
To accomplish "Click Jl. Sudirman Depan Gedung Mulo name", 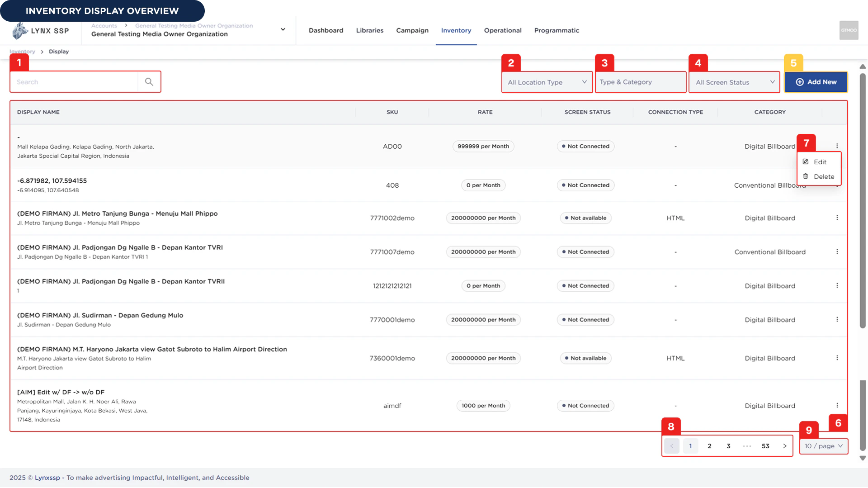I will click(x=100, y=315).
